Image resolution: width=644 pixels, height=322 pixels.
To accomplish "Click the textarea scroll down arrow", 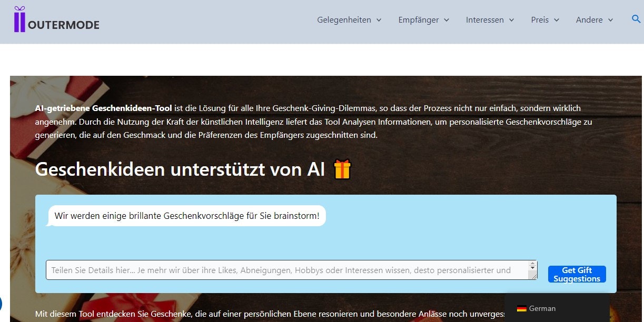I will pos(533,269).
